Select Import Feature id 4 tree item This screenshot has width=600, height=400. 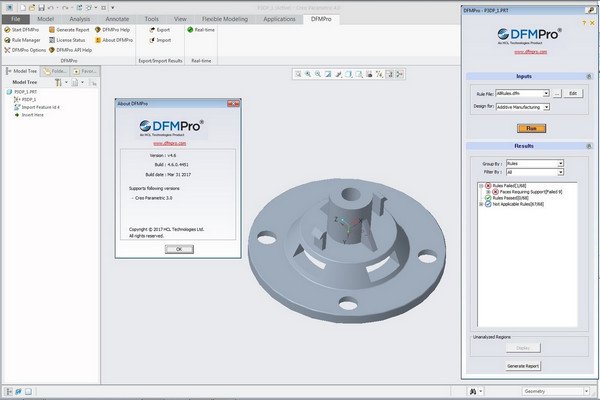pyautogui.click(x=37, y=107)
